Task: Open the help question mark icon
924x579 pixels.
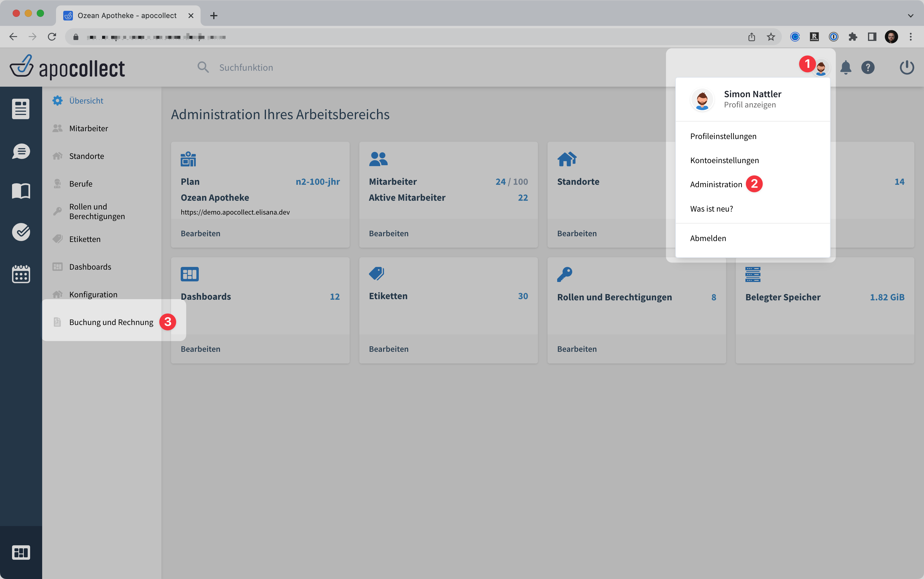Action: point(868,67)
